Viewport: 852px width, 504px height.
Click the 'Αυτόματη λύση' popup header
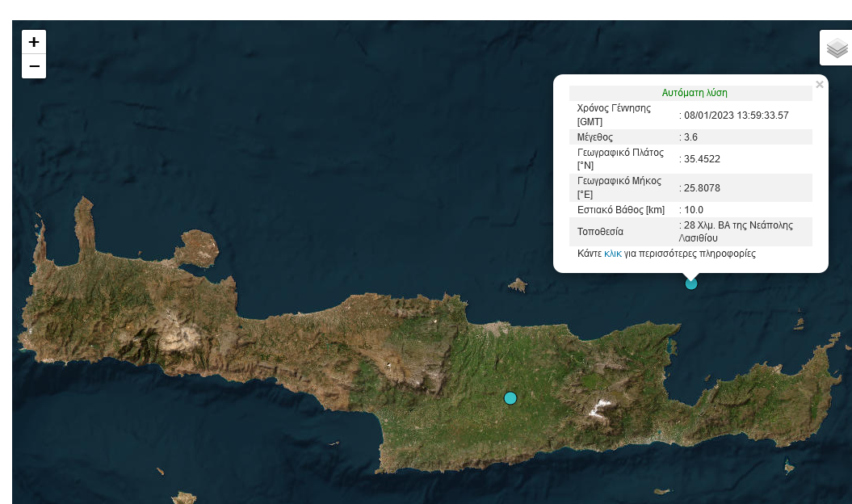694,93
